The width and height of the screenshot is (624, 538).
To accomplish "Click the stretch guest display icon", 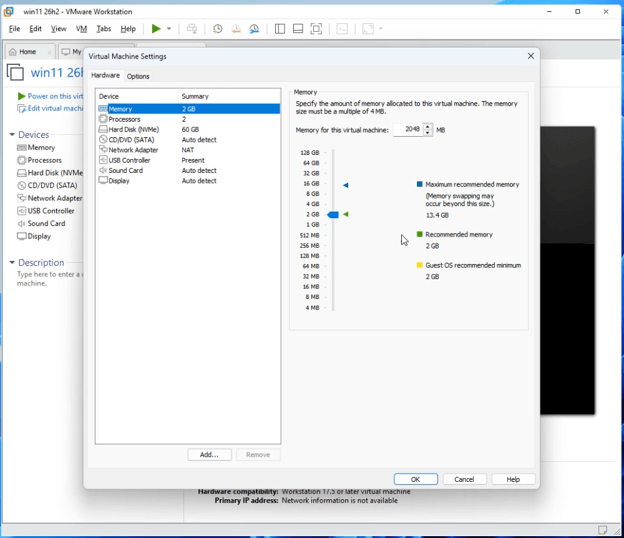I will point(368,29).
